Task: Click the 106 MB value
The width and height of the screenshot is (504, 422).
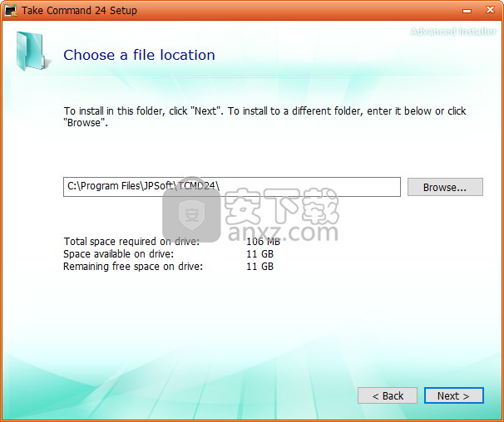Action: pos(263,242)
